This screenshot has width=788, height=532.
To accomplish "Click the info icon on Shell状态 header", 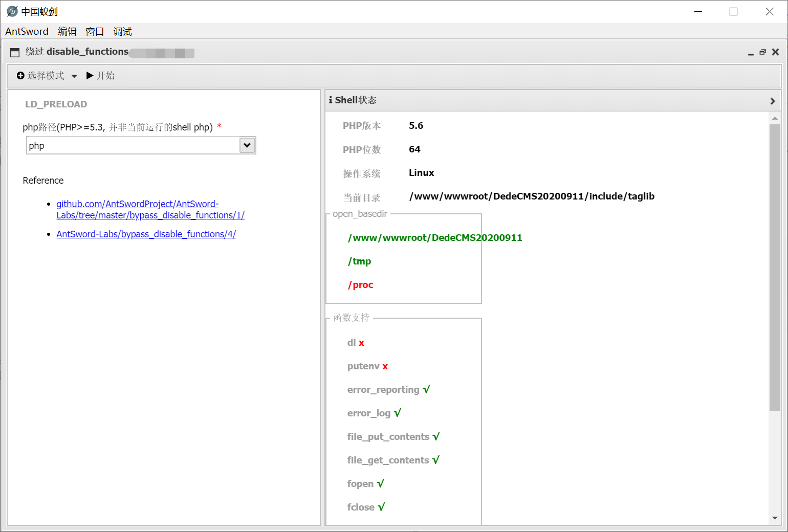I will (x=330, y=100).
